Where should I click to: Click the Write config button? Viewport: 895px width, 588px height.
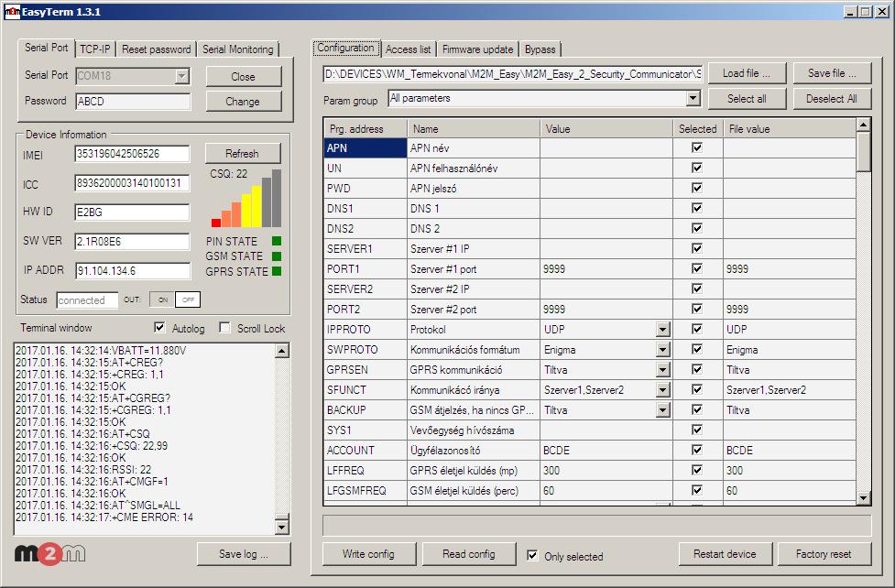point(369,554)
